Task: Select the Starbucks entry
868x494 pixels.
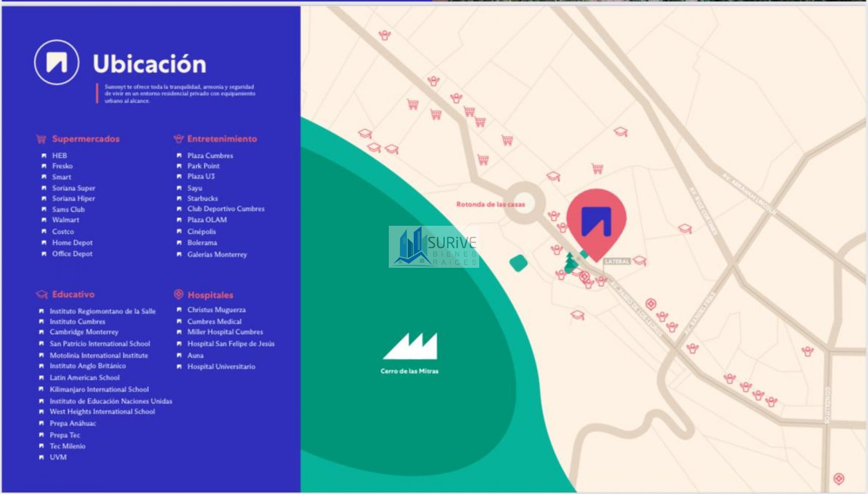Action: pos(203,199)
